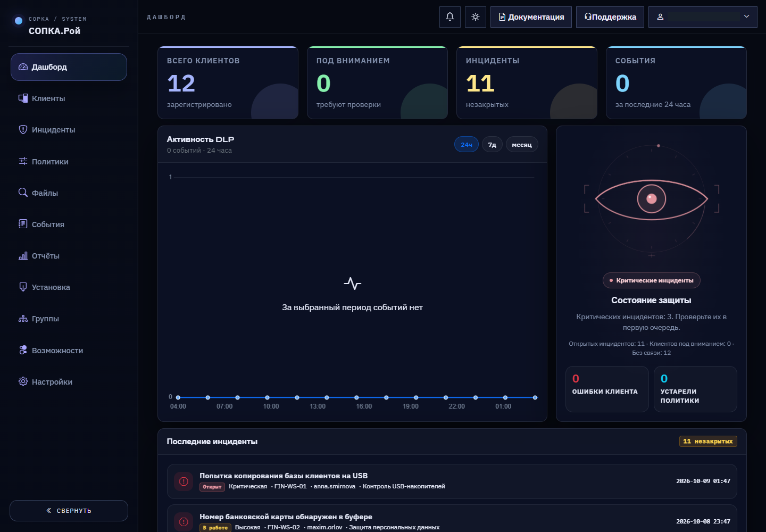The image size is (766, 532).
Task: Click the События list icon
Action: (x=23, y=224)
